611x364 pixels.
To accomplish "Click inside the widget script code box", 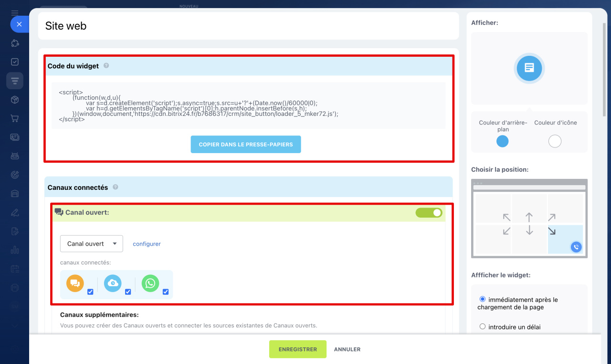I will pos(248,106).
